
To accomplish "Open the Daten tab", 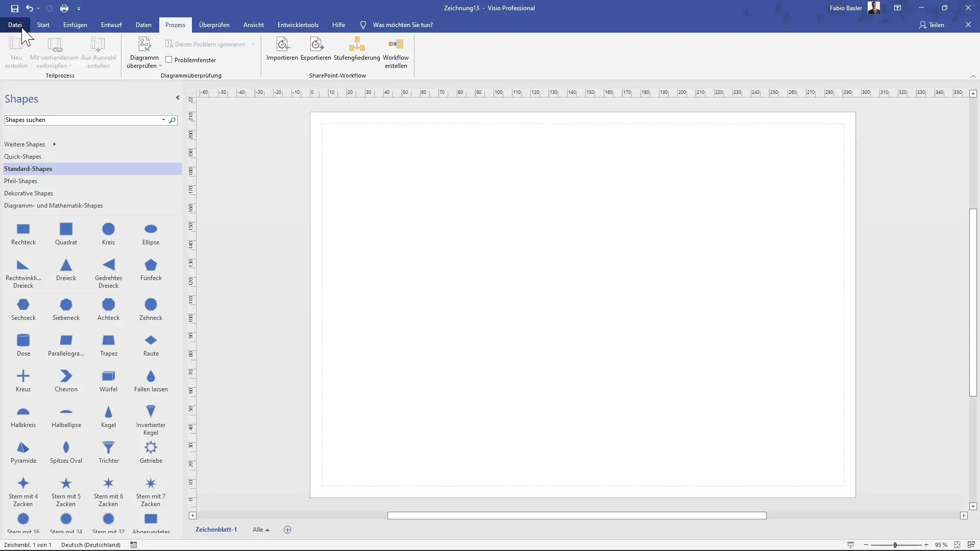I will pyautogui.click(x=143, y=25).
